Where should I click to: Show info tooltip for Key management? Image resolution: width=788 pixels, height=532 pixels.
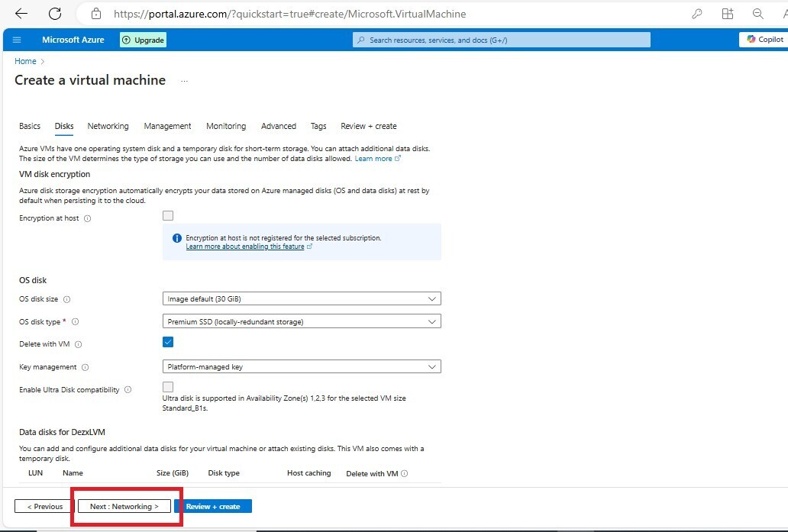86,367
